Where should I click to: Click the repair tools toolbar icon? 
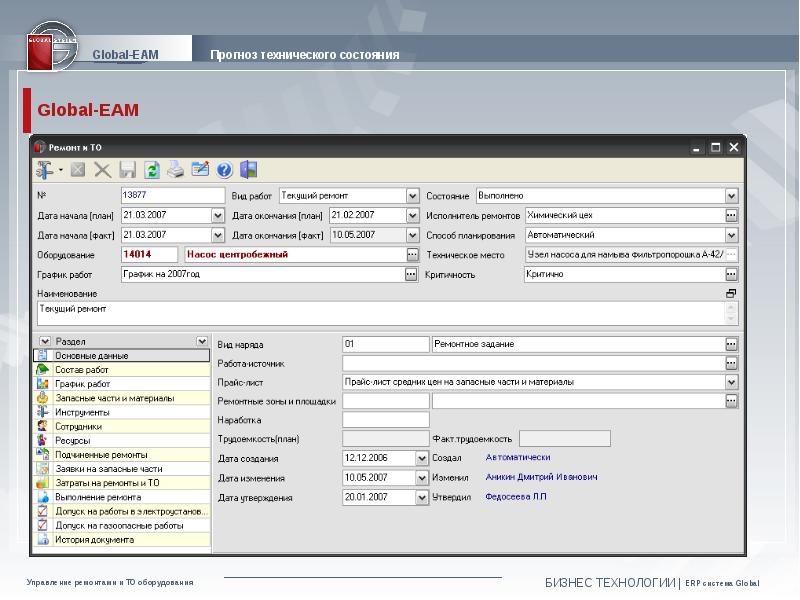[x=45, y=170]
